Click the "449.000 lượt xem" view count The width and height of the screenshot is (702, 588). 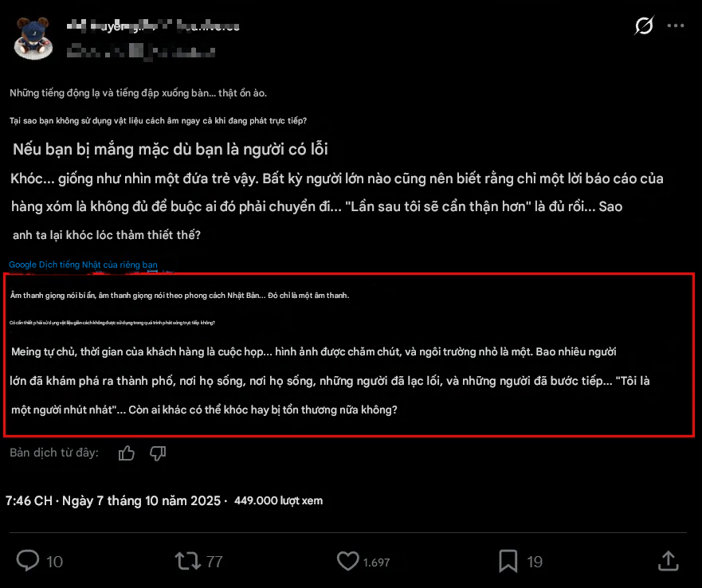(x=278, y=501)
